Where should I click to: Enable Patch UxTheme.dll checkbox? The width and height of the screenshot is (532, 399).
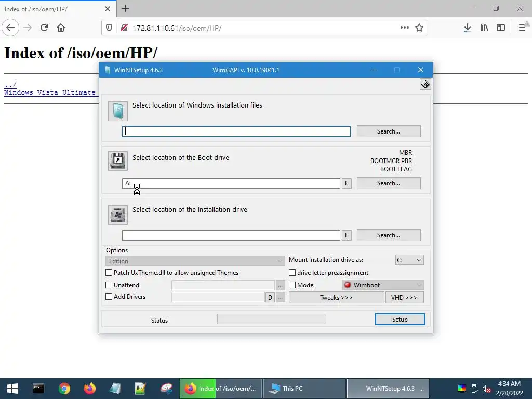coord(109,272)
